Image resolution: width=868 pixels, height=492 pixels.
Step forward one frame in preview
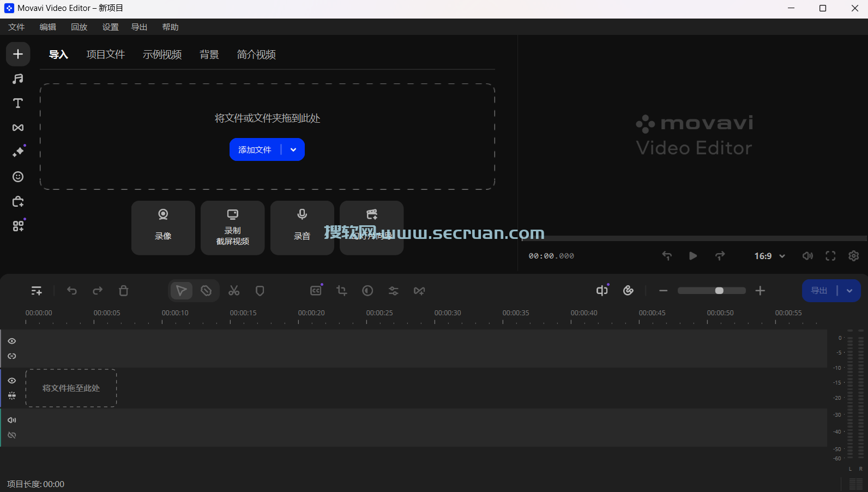720,256
